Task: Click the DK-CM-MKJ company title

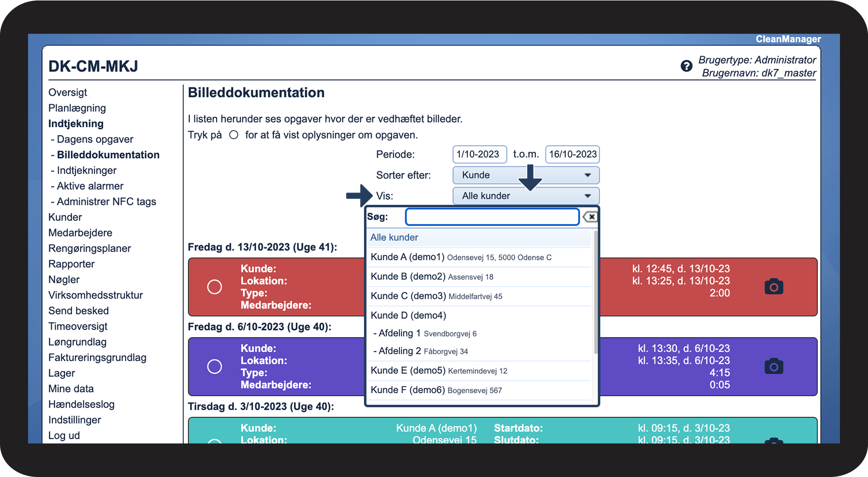Action: [93, 66]
